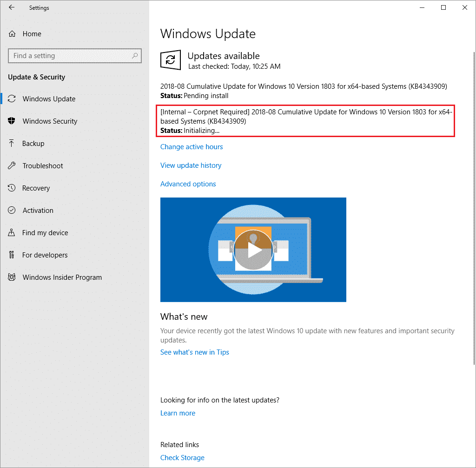Open the View update history link
The width and height of the screenshot is (476, 468).
coord(191,165)
